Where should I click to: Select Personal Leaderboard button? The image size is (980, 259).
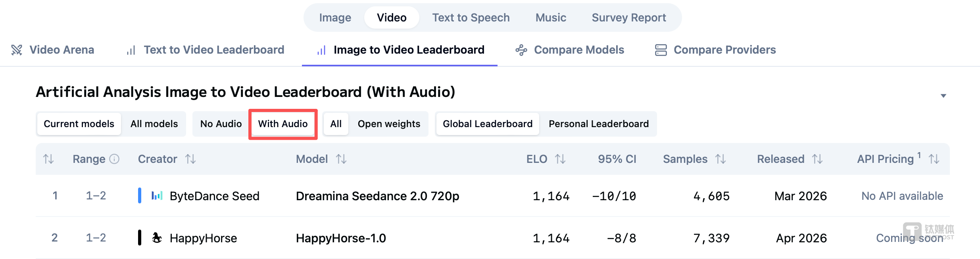[x=598, y=124]
